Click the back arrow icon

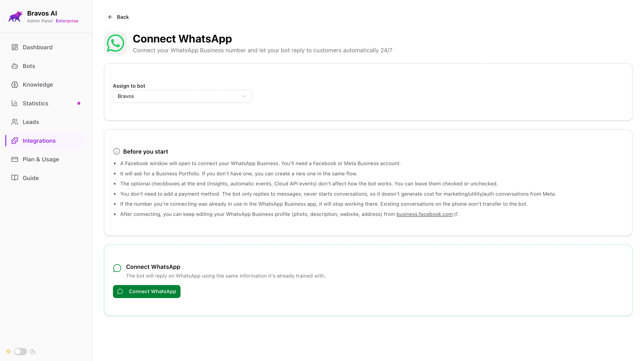click(110, 17)
